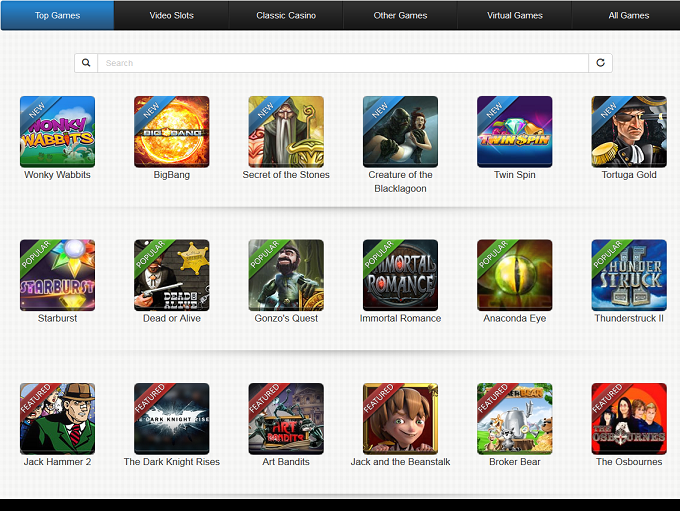The image size is (680, 511).
Task: Open Secret of the Stones game icon
Action: [286, 132]
